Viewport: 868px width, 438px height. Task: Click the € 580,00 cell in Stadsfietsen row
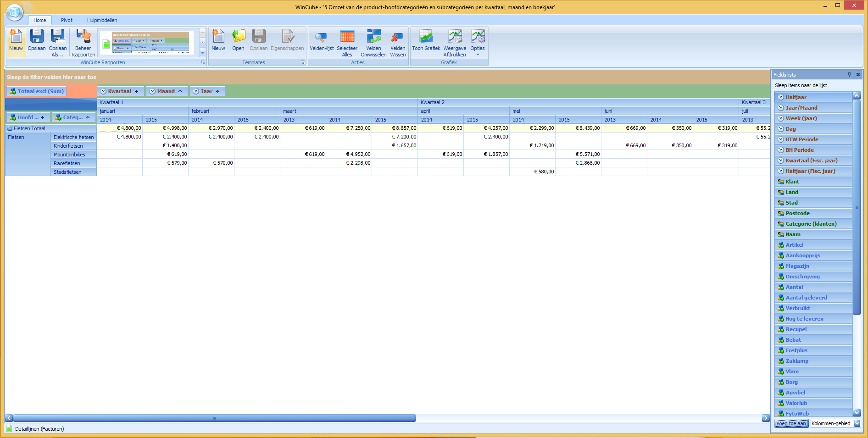click(532, 172)
